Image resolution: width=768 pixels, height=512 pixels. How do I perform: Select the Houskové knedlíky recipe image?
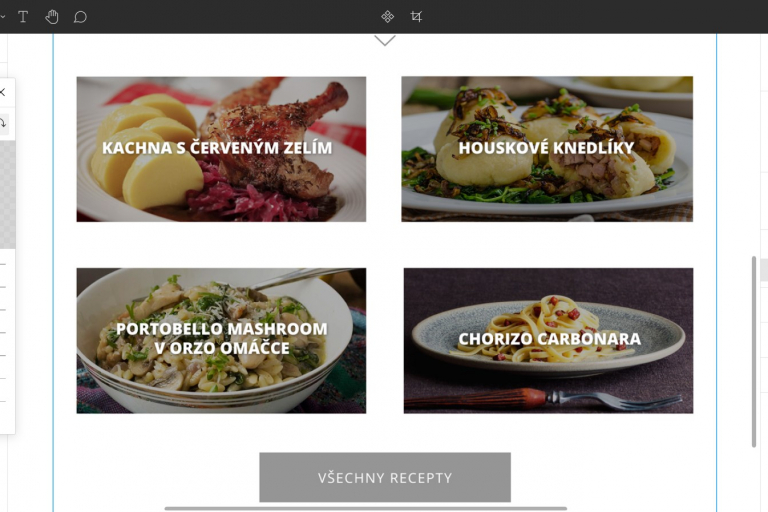point(547,149)
